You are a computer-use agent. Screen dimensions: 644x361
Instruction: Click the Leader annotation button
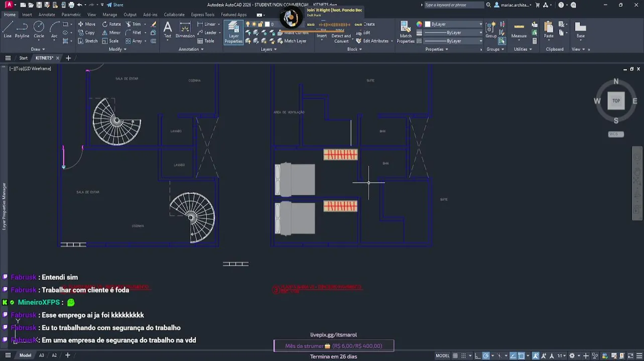[x=207, y=33]
